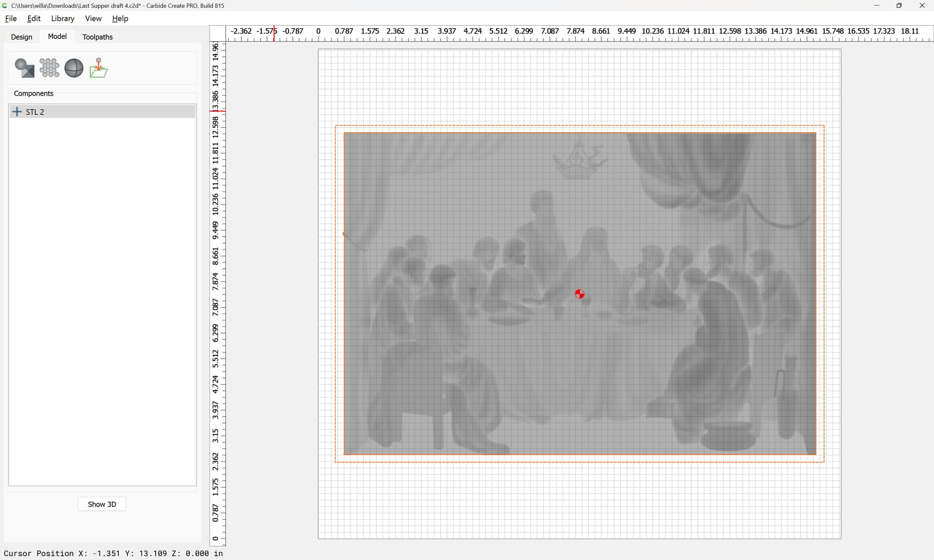
Task: Open the Help menu
Action: [120, 18]
